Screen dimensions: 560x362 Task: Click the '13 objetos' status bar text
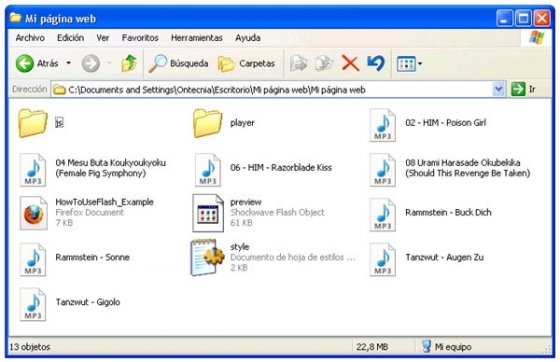pyautogui.click(x=30, y=347)
